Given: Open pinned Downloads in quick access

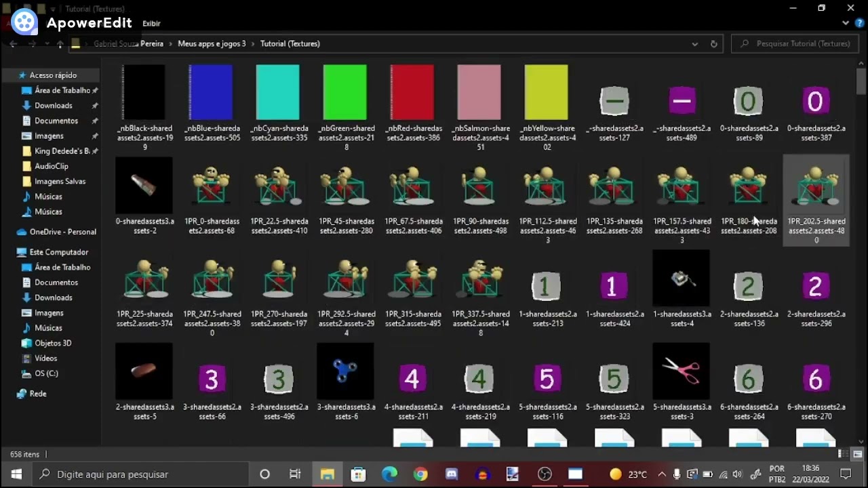Looking at the screenshot, I should pyautogui.click(x=54, y=106).
